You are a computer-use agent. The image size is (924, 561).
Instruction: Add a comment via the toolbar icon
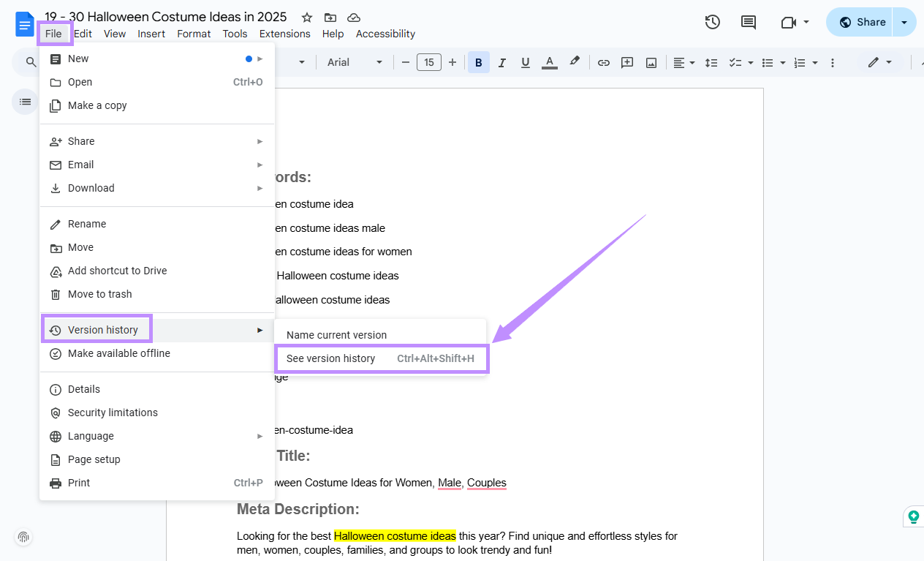pos(627,62)
